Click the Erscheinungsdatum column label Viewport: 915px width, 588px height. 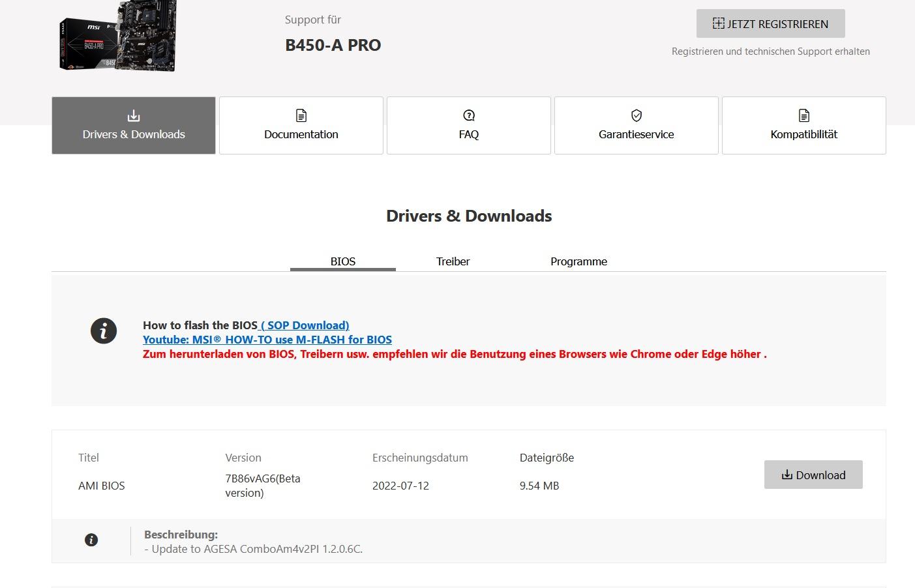pos(420,458)
